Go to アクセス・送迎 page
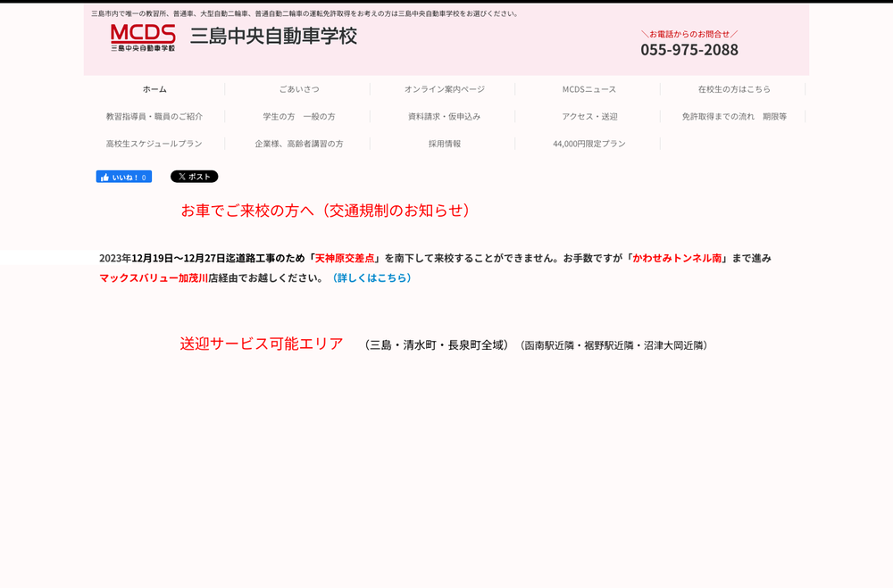 [589, 117]
